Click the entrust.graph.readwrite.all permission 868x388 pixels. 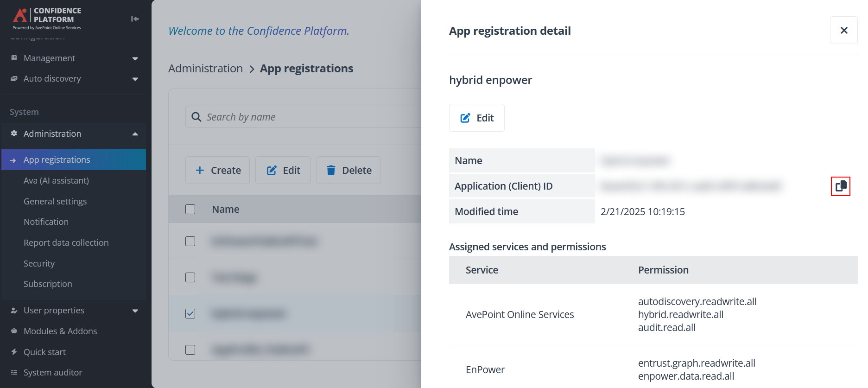(697, 363)
